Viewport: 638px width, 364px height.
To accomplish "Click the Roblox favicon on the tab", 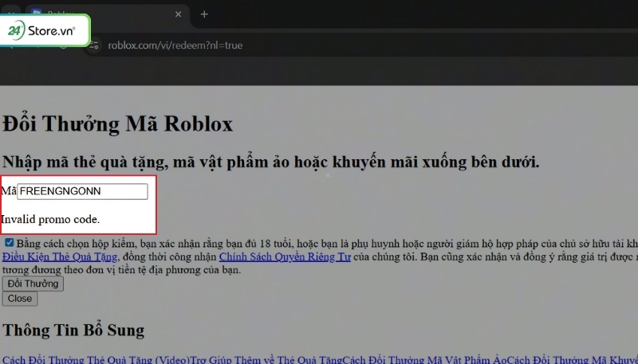I will pyautogui.click(x=35, y=14).
